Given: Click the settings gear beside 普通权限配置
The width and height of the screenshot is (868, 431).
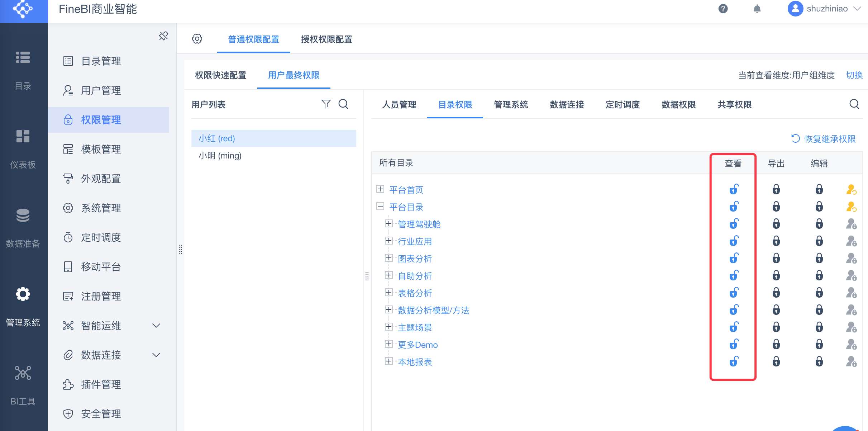Looking at the screenshot, I should [197, 39].
